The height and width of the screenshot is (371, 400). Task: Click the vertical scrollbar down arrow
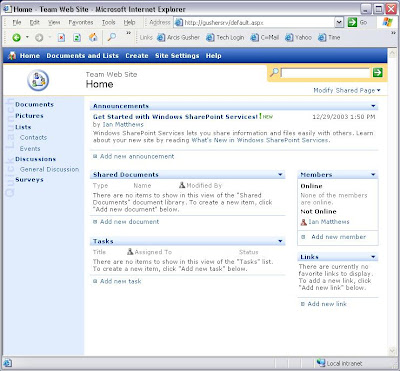coord(392,351)
